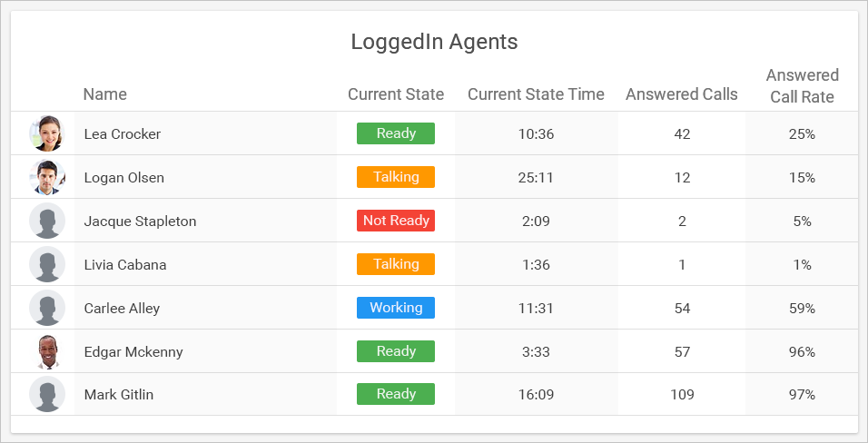
Task: Sort by the Name column header
Action: tap(105, 94)
